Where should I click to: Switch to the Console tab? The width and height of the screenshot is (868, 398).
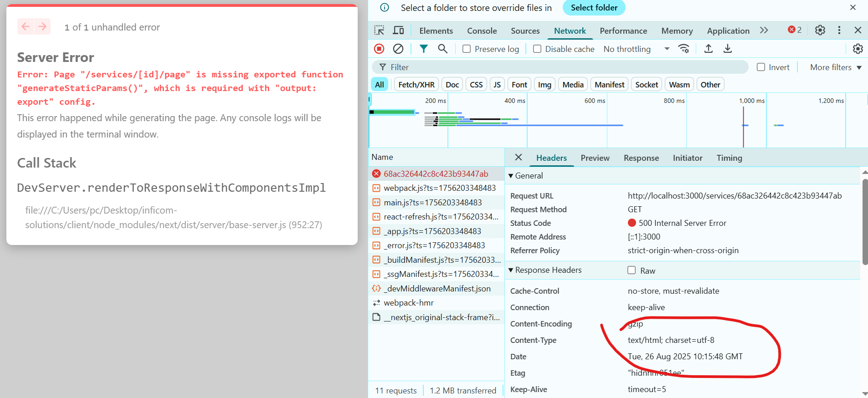(x=482, y=31)
